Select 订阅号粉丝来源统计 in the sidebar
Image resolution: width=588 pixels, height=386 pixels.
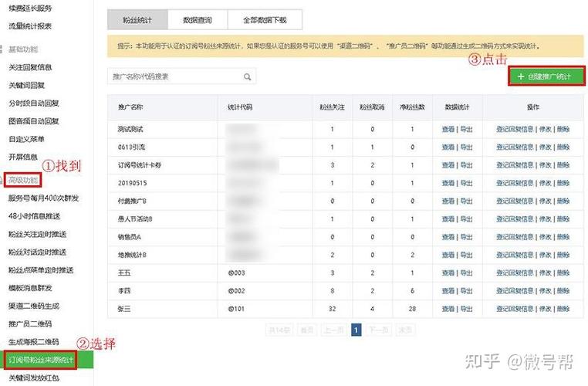pyautogui.click(x=41, y=360)
